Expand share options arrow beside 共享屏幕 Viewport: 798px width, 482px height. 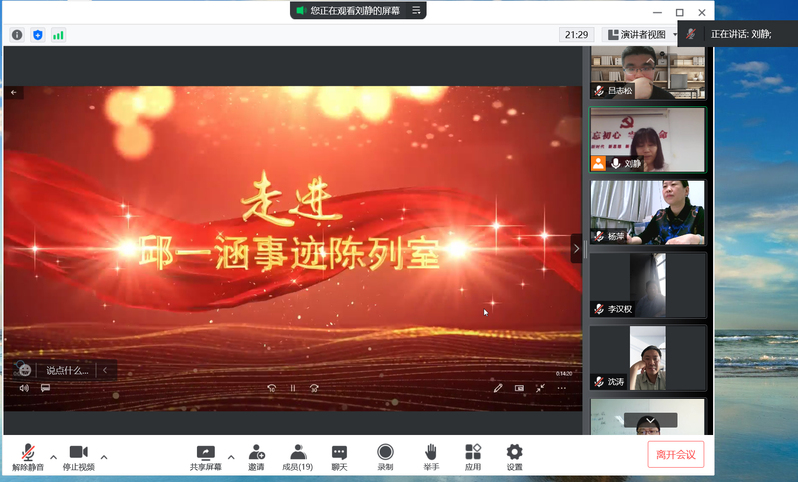click(x=231, y=457)
